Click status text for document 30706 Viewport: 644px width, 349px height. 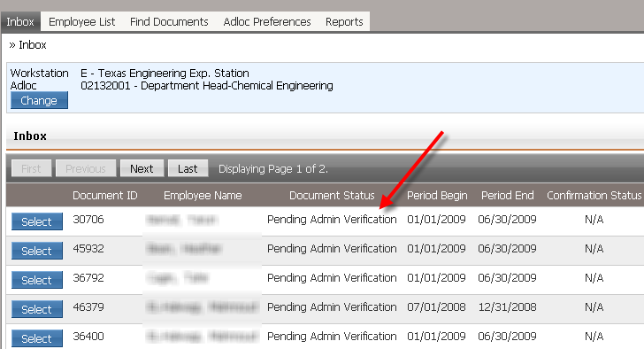pos(332,220)
